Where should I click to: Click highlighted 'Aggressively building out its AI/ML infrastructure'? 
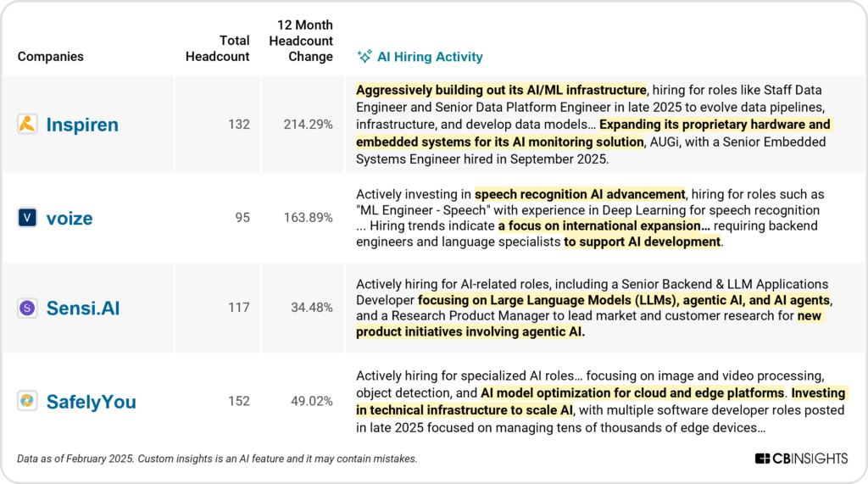pos(501,90)
